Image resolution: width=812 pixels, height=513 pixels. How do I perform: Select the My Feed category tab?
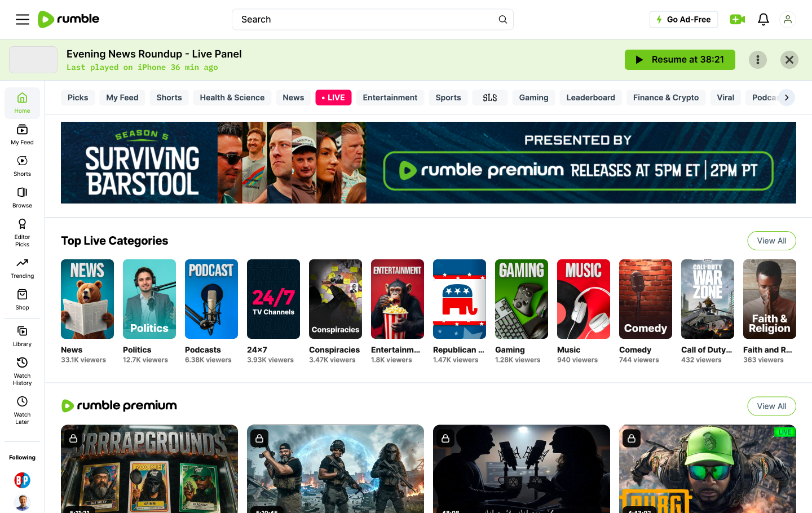click(122, 98)
